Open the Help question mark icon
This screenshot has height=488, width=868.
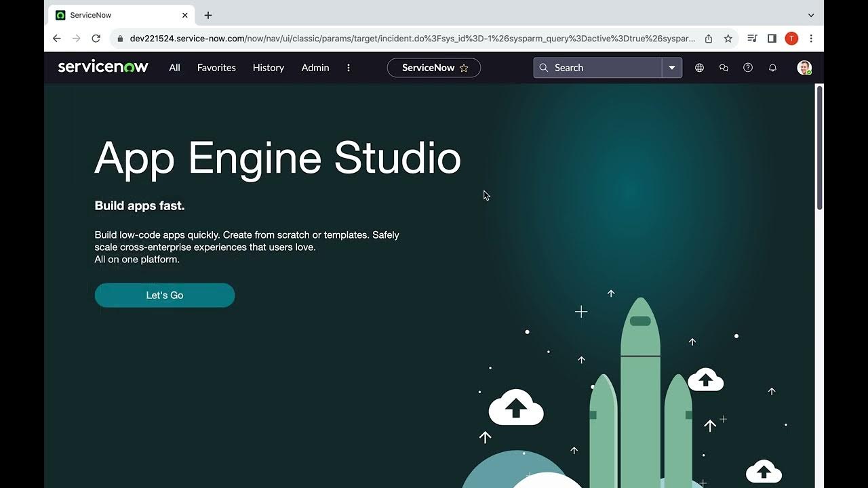(x=748, y=68)
